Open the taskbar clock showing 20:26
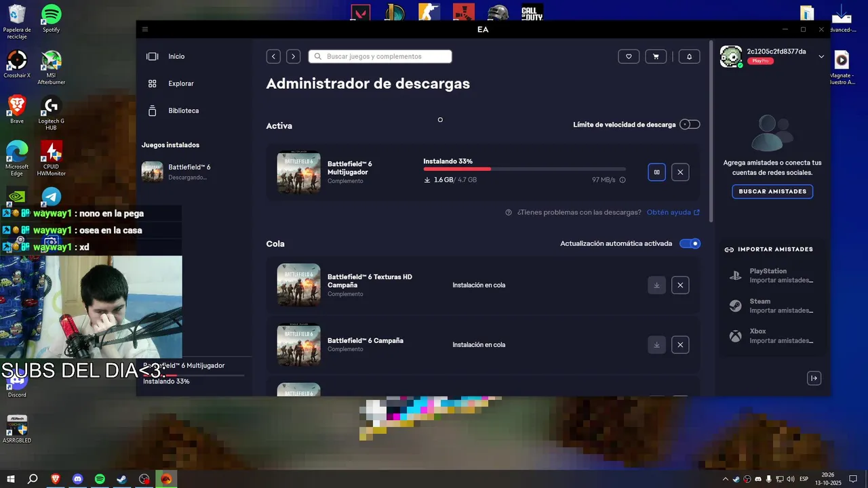 [x=828, y=479]
